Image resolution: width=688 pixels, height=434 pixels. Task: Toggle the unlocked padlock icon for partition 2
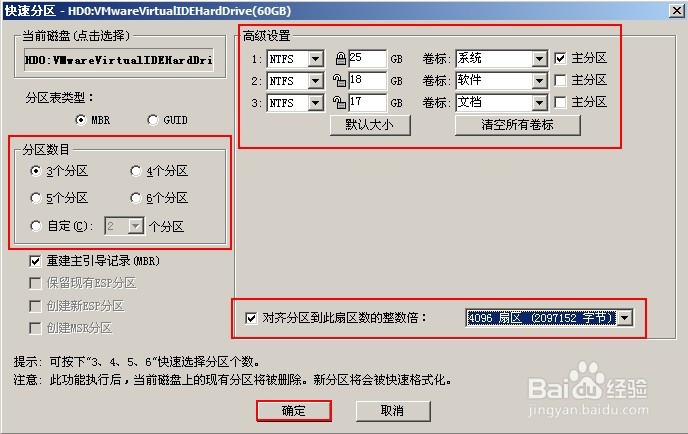(339, 80)
